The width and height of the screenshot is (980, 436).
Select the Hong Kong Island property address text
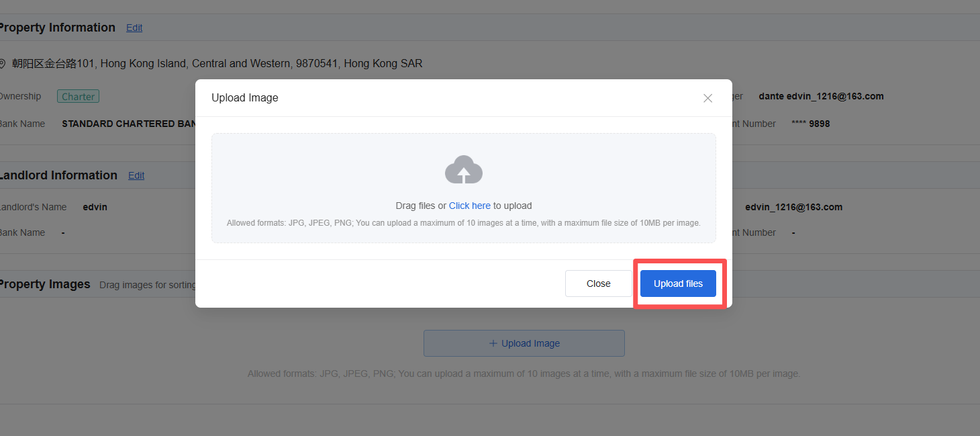coord(217,64)
